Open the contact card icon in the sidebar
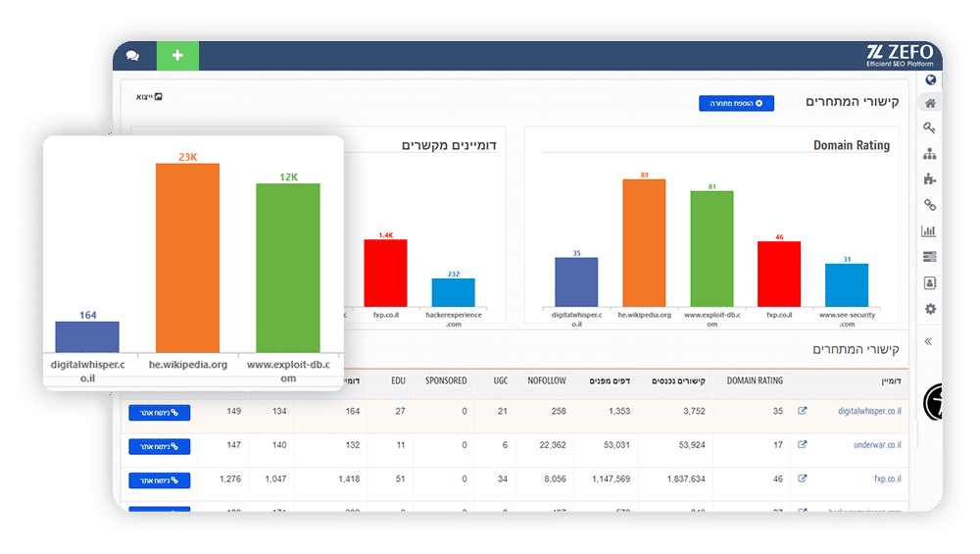 (x=929, y=283)
